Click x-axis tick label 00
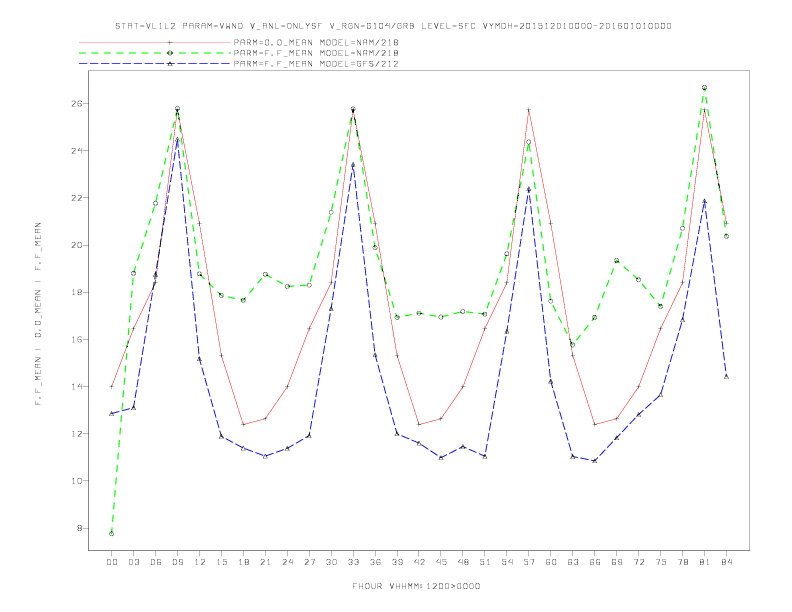 pyautogui.click(x=112, y=562)
